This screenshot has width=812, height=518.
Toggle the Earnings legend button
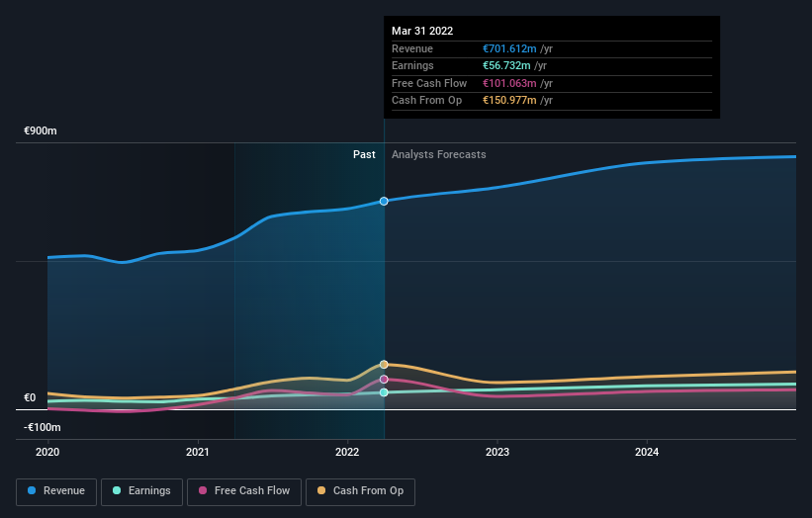click(141, 491)
